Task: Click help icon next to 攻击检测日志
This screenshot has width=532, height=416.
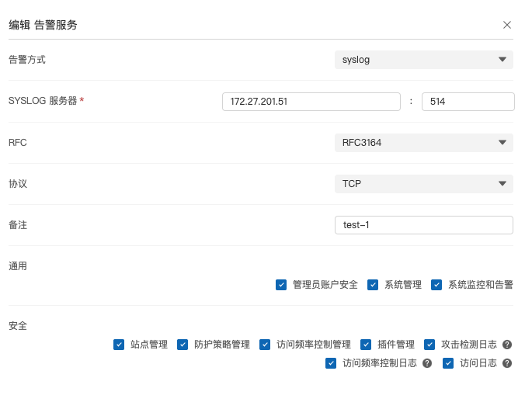Action: pyautogui.click(x=507, y=345)
